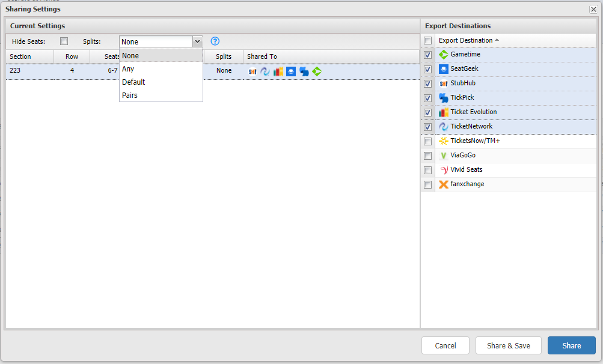Close the Sharing Settings dialog

[x=593, y=9]
